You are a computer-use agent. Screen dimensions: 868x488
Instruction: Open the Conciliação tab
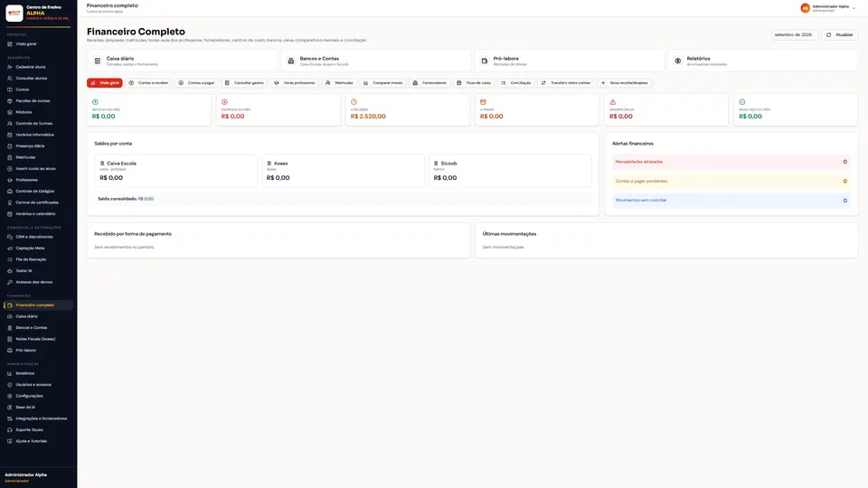516,83
